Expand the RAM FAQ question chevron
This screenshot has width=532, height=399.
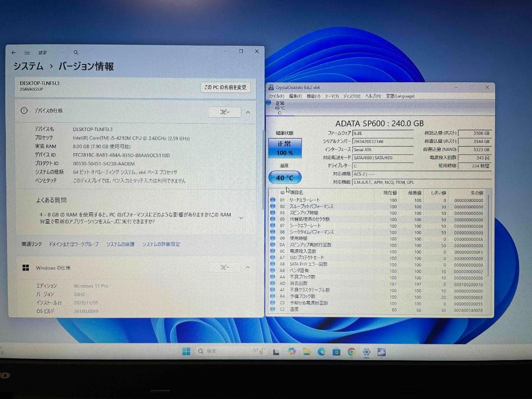click(241, 217)
